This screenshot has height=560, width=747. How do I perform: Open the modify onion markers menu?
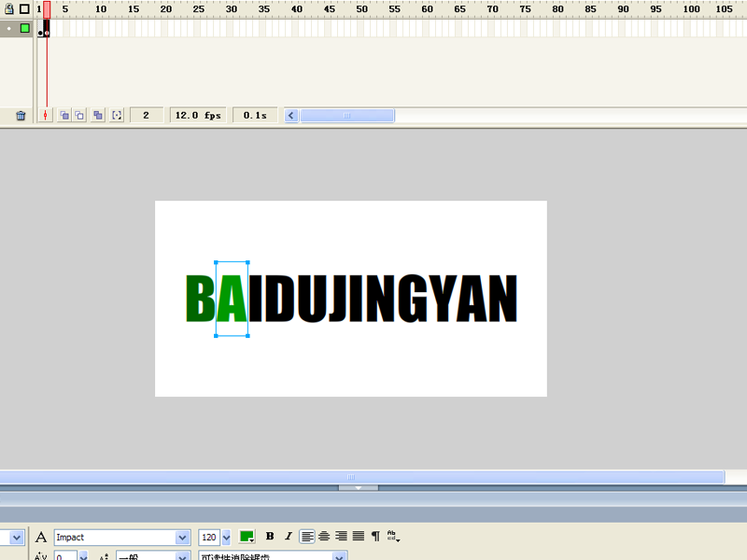tap(117, 115)
